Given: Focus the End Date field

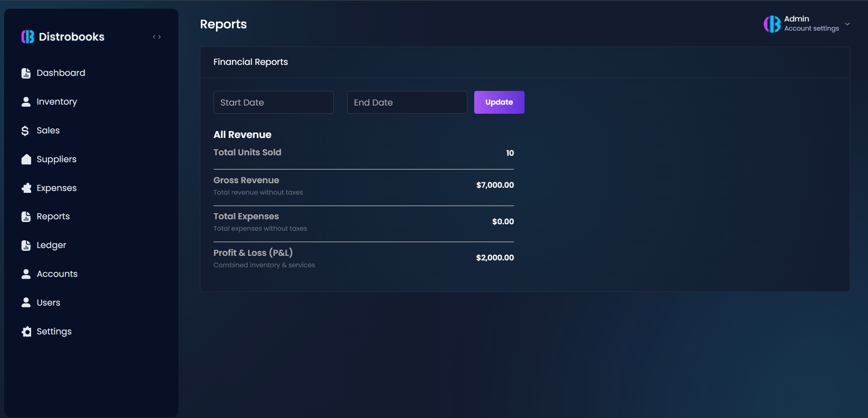Looking at the screenshot, I should pyautogui.click(x=407, y=102).
